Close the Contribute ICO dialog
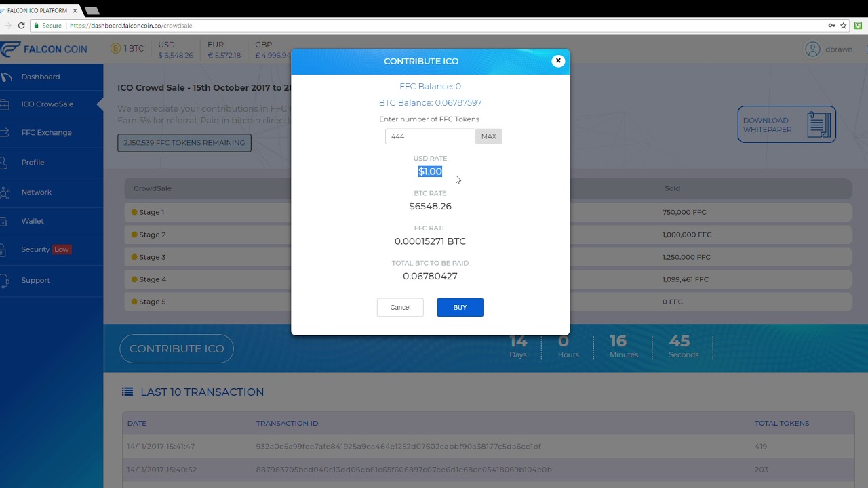Image resolution: width=868 pixels, height=488 pixels. tap(558, 61)
